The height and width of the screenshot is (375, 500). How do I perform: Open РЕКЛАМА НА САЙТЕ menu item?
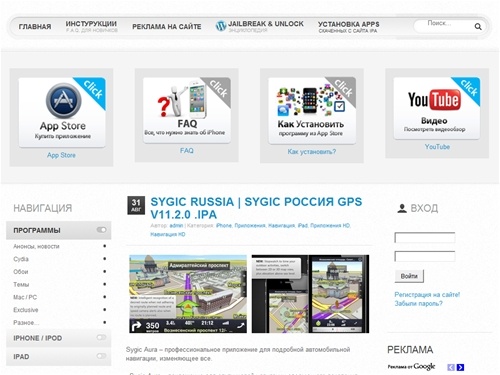tap(167, 27)
